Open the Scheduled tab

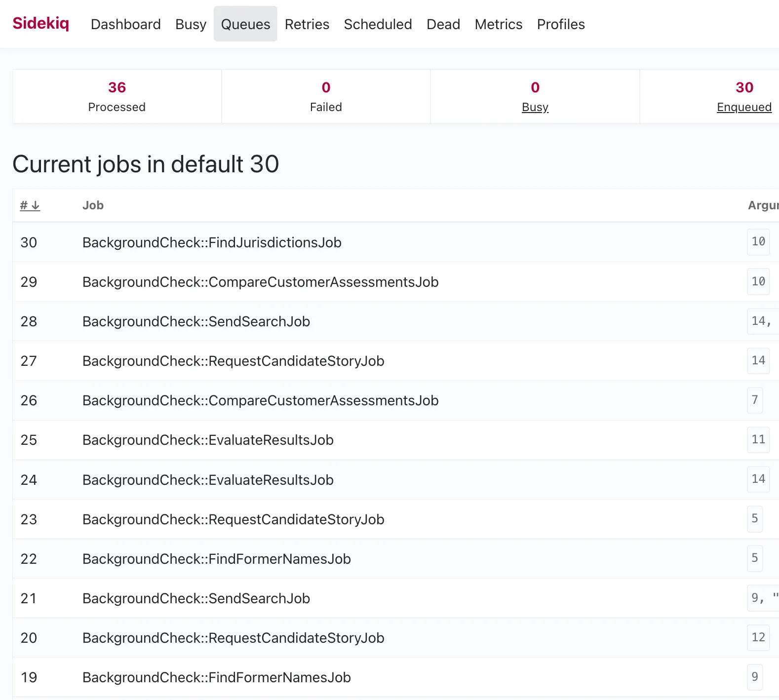(378, 24)
